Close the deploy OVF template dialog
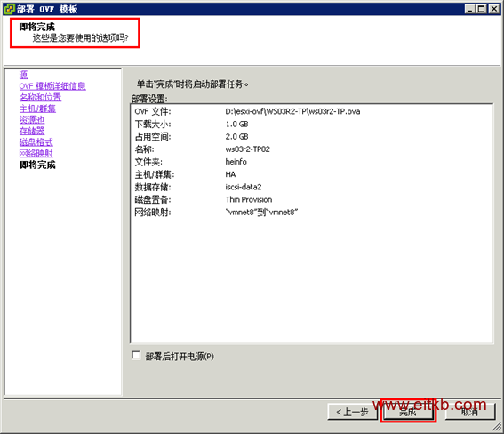 493,9
